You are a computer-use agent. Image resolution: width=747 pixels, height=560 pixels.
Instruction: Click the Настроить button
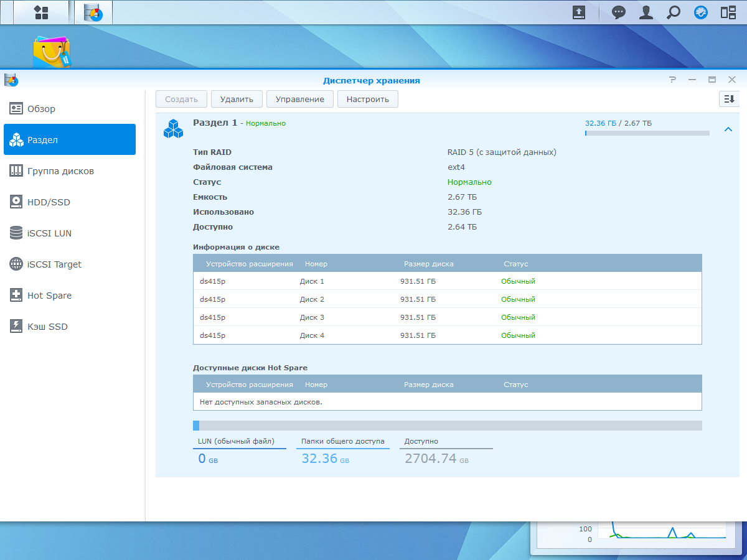[367, 99]
